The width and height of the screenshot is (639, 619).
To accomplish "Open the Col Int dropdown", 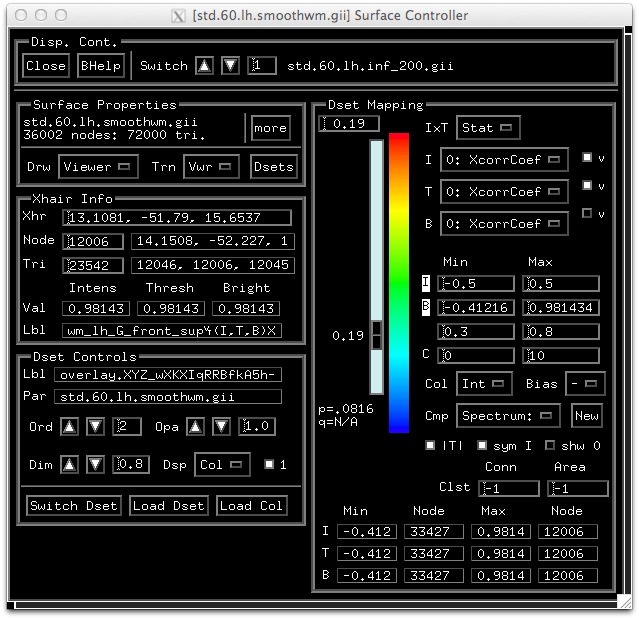I will point(484,383).
